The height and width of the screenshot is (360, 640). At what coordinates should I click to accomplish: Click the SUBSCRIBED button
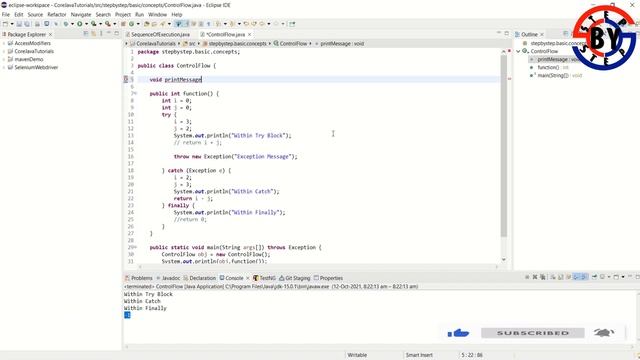[533, 333]
